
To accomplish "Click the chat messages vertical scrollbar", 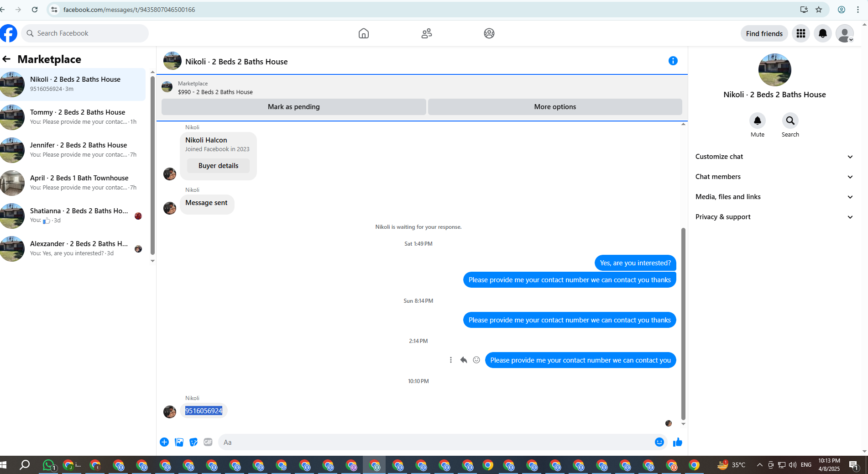I will pos(683,323).
